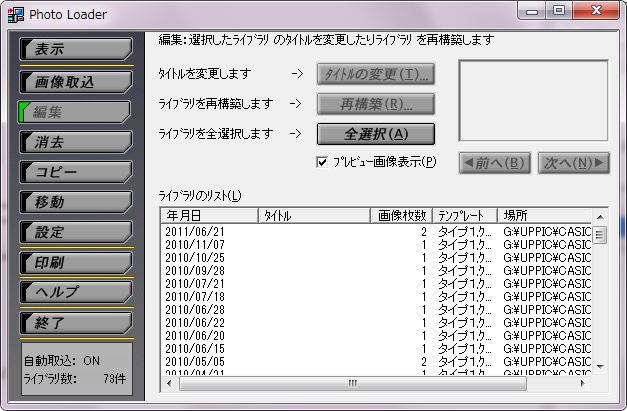Click the Photo Loader title bar icon
Viewport: 627px width, 411px height.
point(15,14)
